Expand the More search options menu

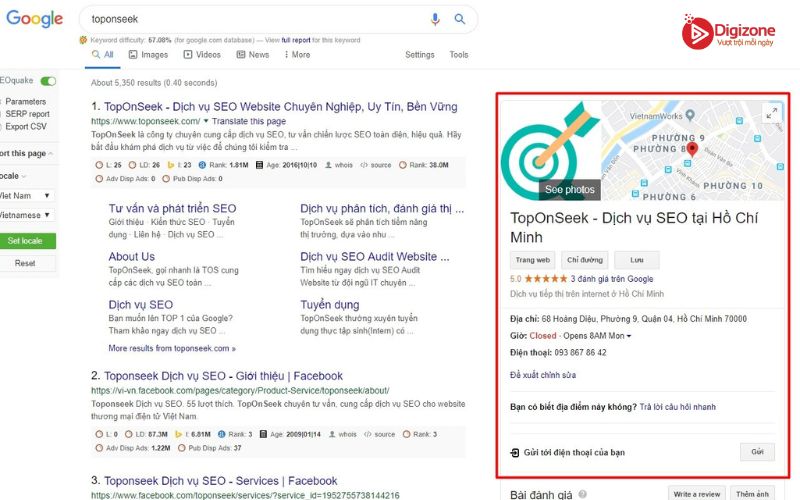pos(297,55)
